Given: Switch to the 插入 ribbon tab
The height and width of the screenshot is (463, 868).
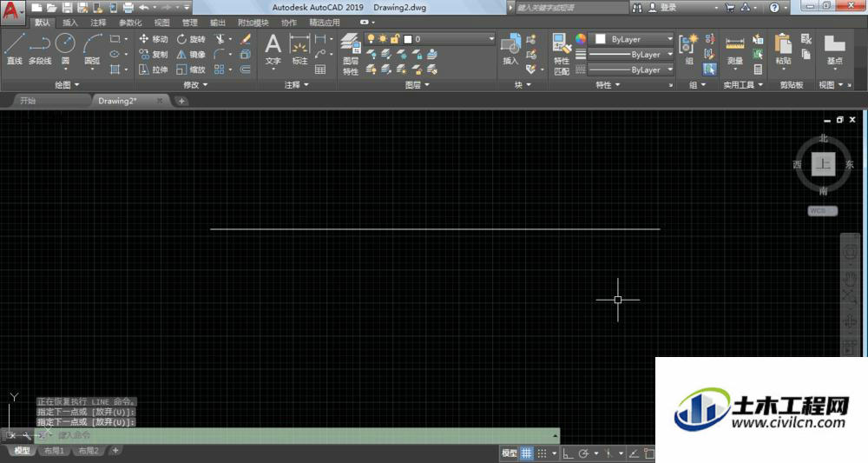Looking at the screenshot, I should coord(69,23).
